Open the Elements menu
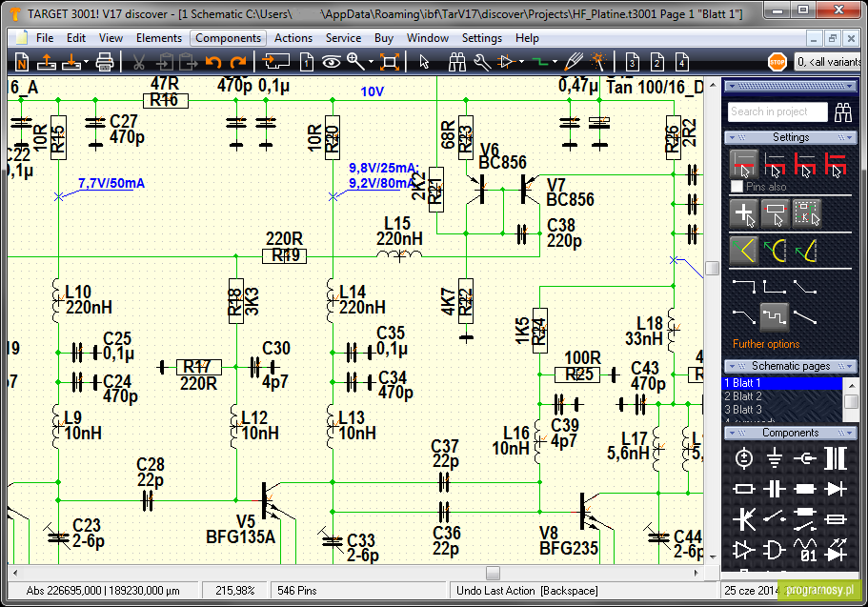The height and width of the screenshot is (607, 868). 159,38
